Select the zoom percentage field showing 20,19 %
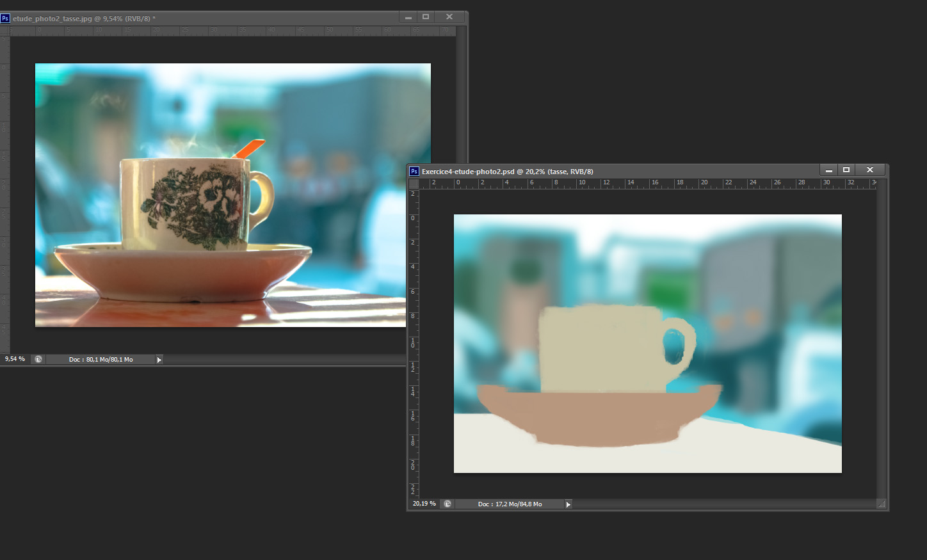 [423, 504]
